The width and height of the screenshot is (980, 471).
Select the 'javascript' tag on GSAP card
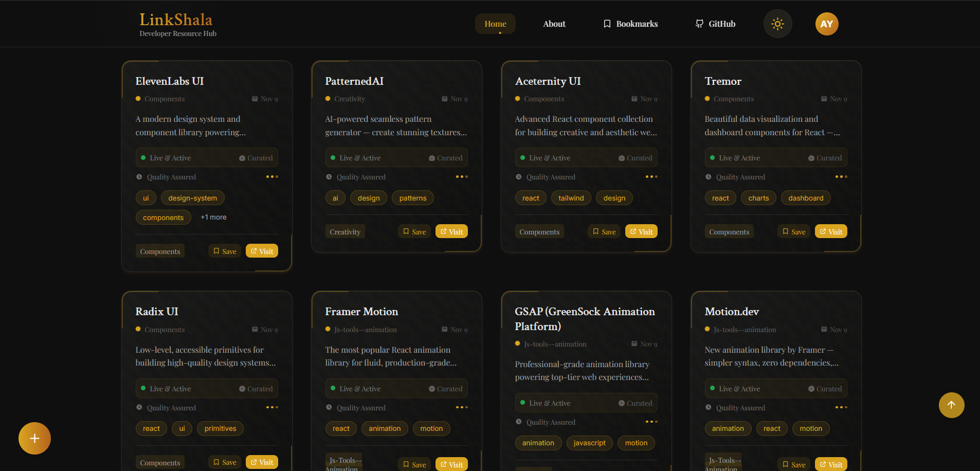[x=589, y=443]
